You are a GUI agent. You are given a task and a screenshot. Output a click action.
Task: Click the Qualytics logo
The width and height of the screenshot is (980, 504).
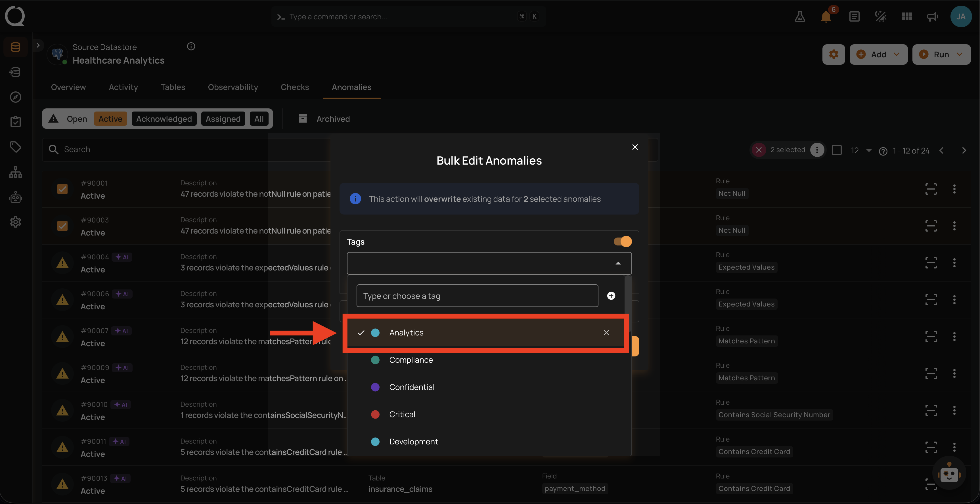(x=15, y=16)
